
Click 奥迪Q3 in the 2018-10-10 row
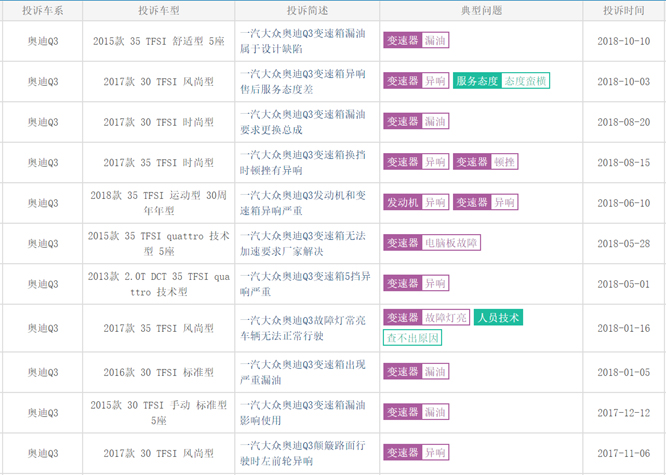click(43, 41)
